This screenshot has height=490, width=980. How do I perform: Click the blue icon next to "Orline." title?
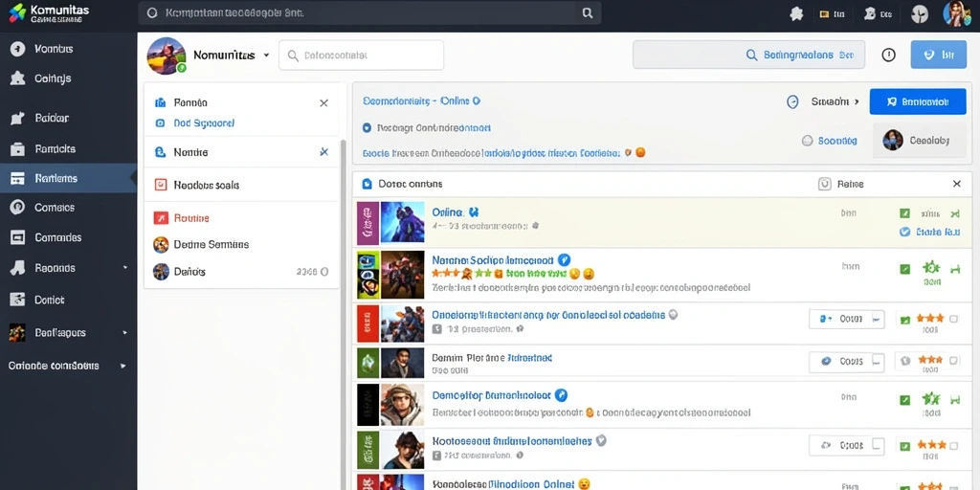click(x=474, y=212)
